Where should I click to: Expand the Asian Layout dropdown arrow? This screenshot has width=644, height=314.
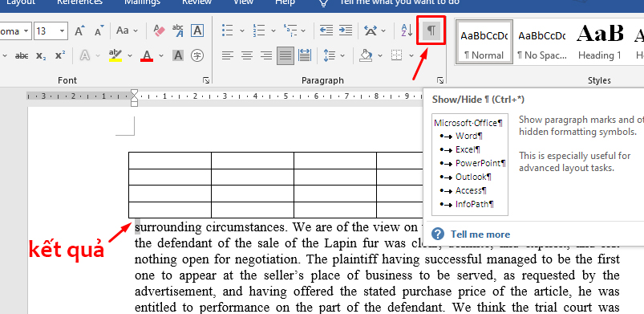[383, 31]
